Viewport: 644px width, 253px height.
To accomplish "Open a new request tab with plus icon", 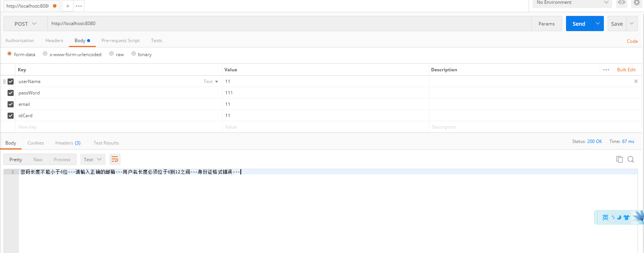I will tap(67, 6).
